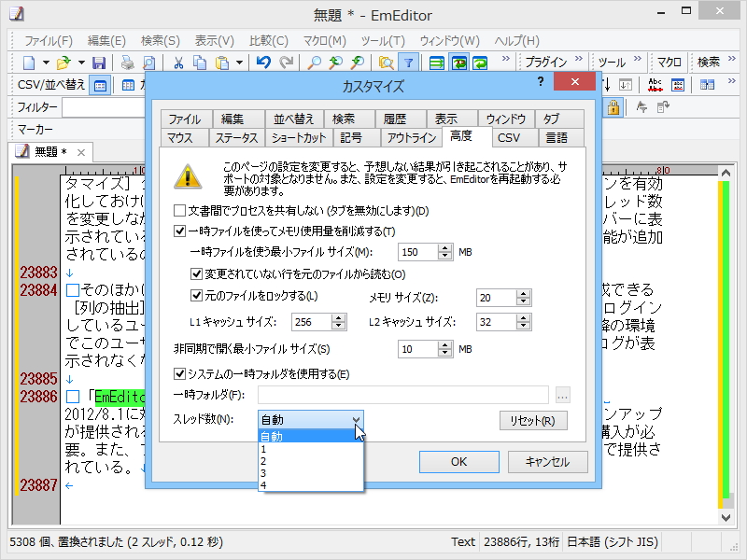Click the spell check Abc icon
Screen dimensions: 747x560
click(x=655, y=85)
